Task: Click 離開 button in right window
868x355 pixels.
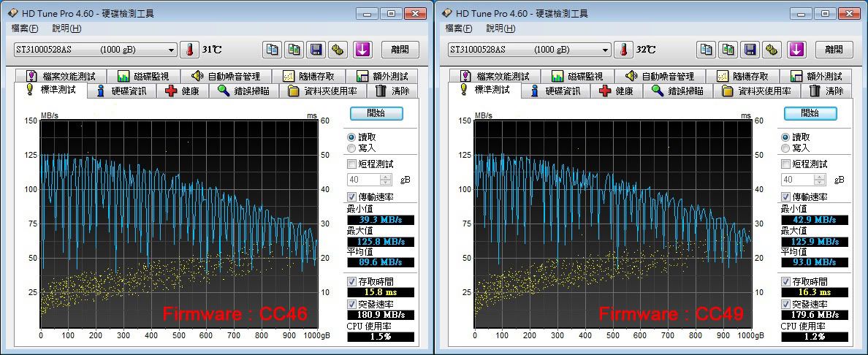Action: (x=834, y=49)
